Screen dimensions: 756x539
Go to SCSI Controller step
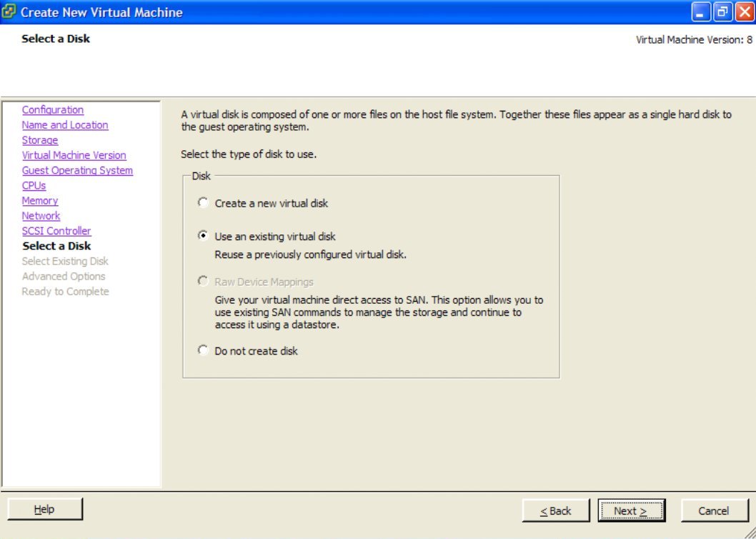point(56,231)
